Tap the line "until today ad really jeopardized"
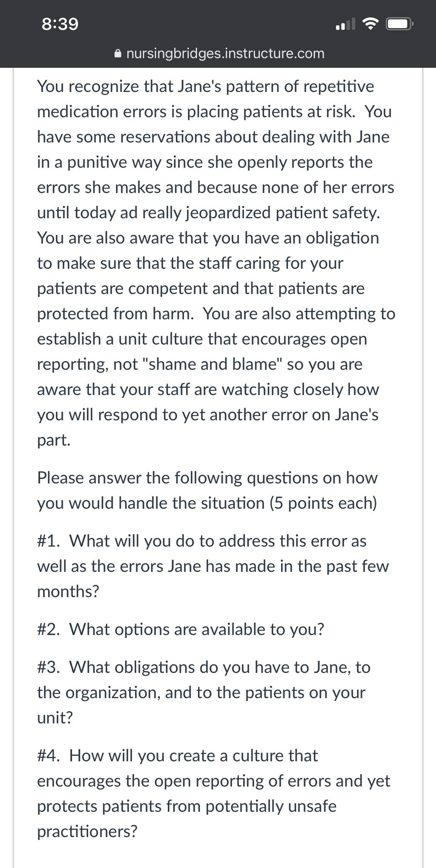The height and width of the screenshot is (868, 436). click(x=209, y=213)
